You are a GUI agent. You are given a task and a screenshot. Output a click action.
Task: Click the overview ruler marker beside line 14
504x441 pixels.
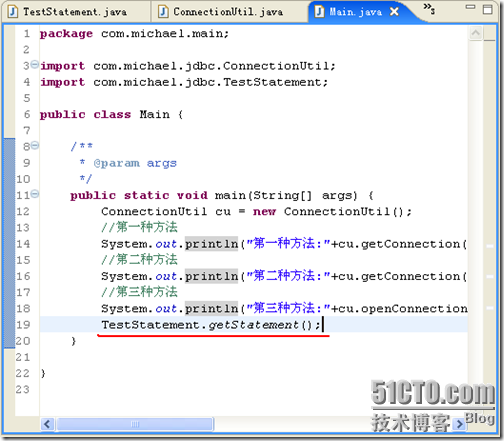(490, 246)
